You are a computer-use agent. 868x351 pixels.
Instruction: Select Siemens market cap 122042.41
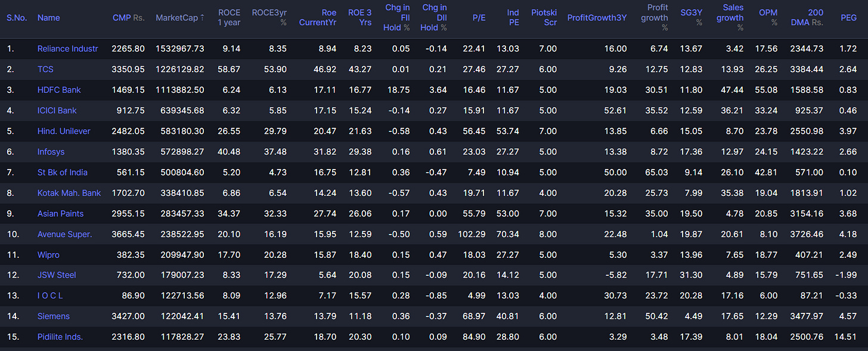pyautogui.click(x=181, y=316)
